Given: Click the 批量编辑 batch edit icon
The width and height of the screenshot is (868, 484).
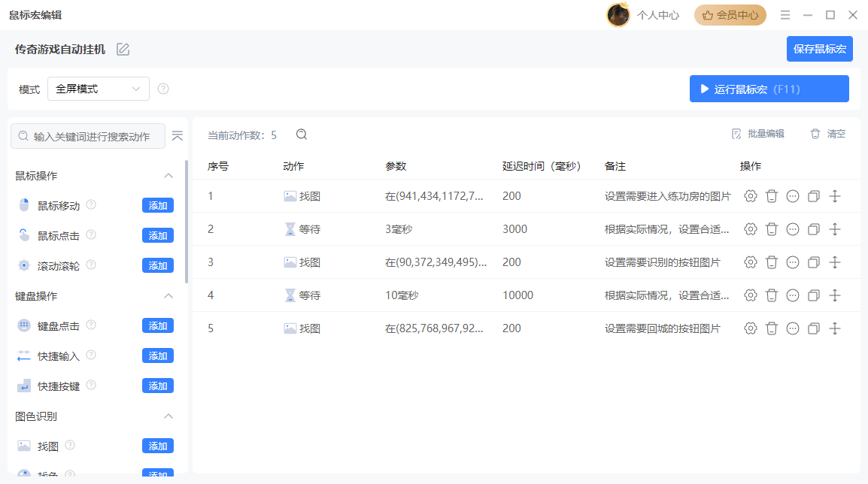Looking at the screenshot, I should coord(736,134).
